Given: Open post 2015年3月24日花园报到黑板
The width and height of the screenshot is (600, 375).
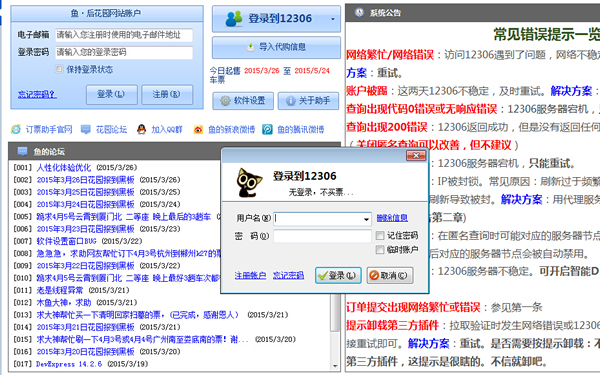Looking at the screenshot, I should click(85, 204).
